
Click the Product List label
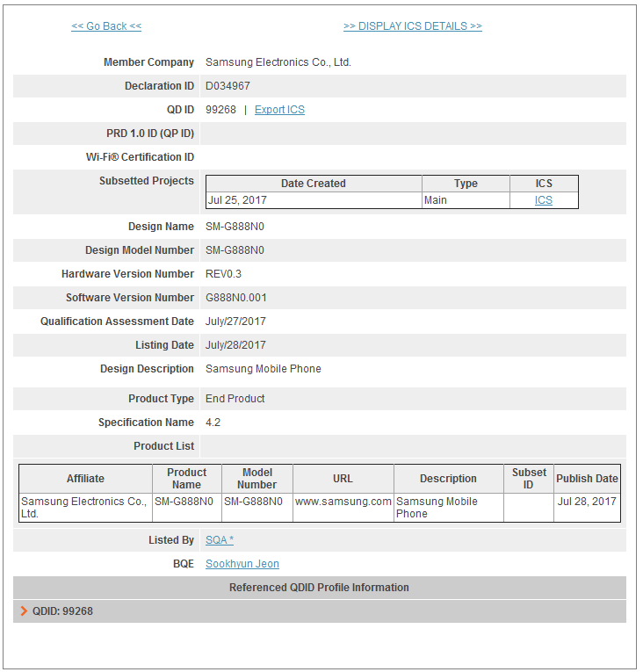[163, 446]
